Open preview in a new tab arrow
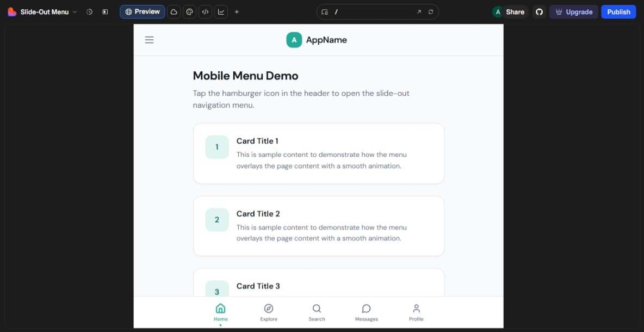The image size is (644, 332). (419, 12)
